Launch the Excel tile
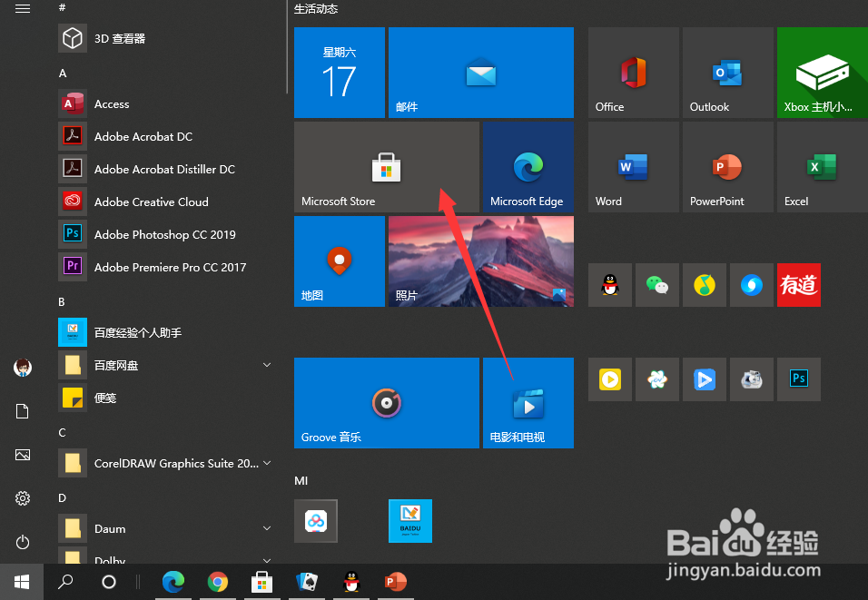This screenshot has width=868, height=600. [823, 167]
